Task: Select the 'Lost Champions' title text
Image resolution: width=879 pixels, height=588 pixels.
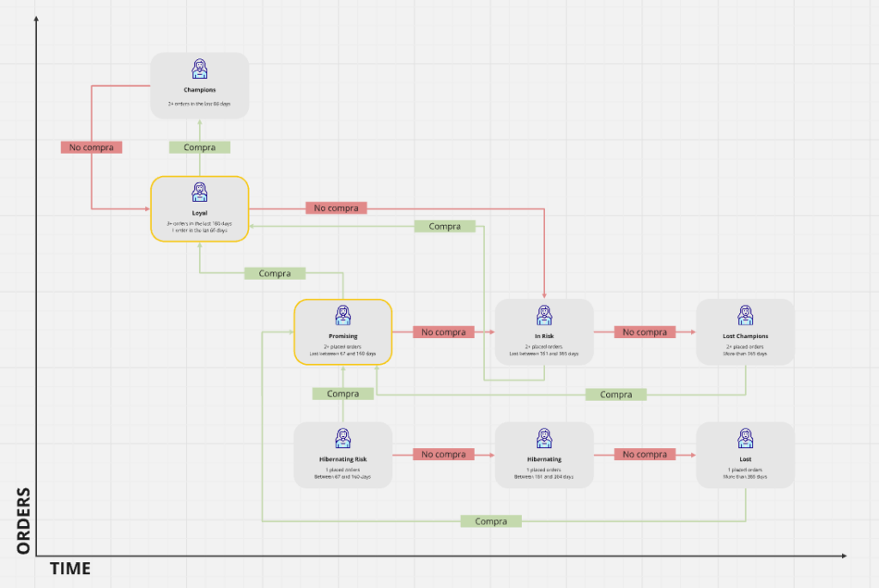Action: tap(746, 336)
